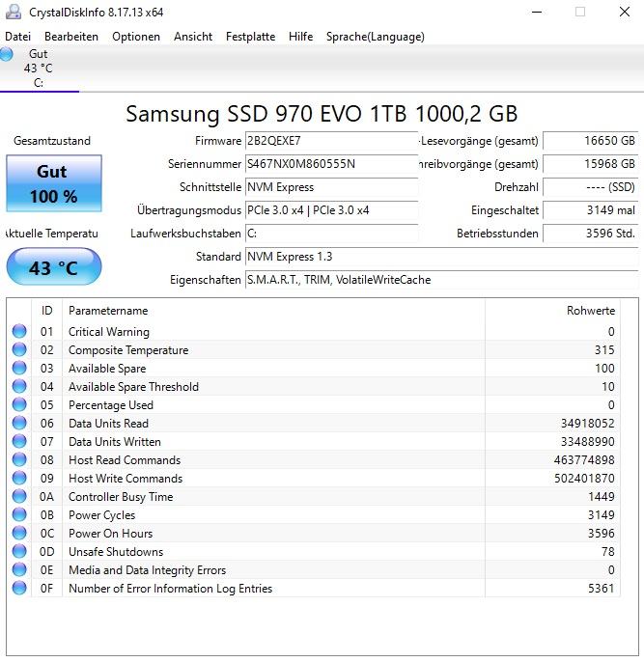
Task: Select the Host Read Commands parameter name
Action: pyautogui.click(x=125, y=460)
